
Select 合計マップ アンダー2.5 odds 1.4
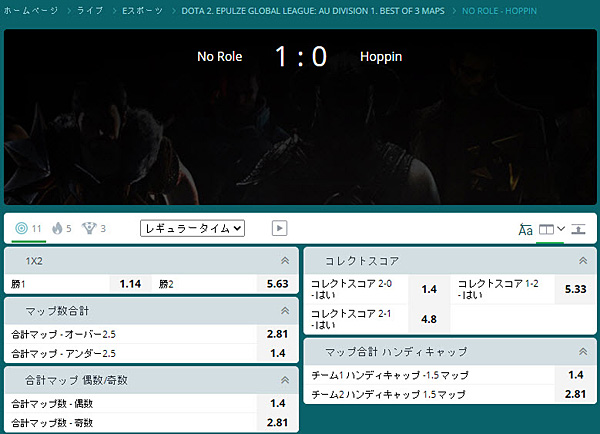tap(277, 353)
